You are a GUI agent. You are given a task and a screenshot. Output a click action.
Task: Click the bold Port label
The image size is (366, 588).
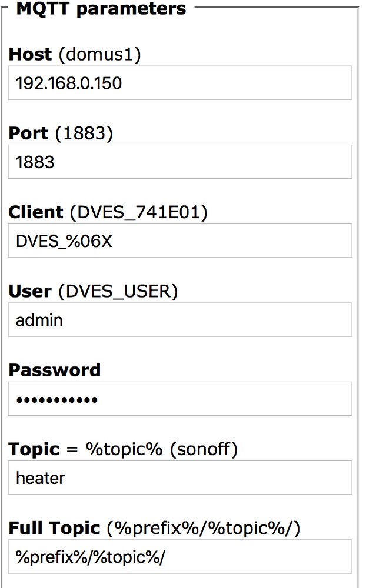point(28,133)
